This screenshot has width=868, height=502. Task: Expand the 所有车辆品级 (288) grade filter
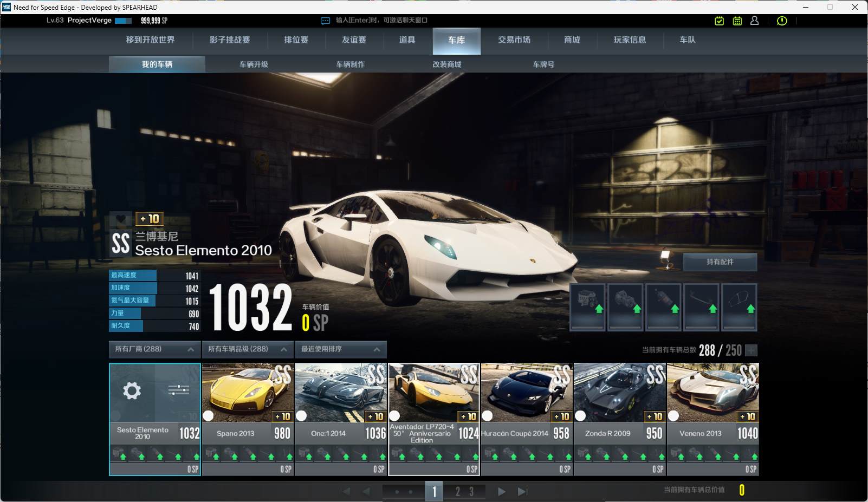[248, 349]
